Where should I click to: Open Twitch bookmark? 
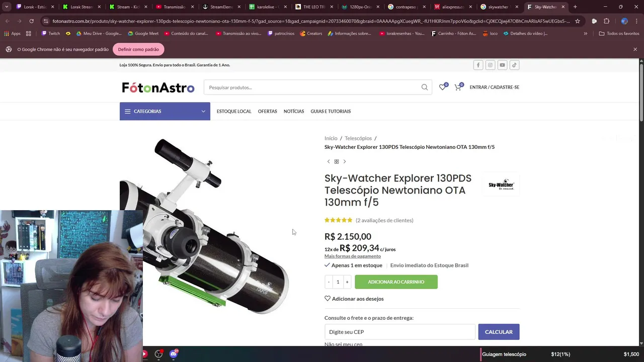click(50, 34)
